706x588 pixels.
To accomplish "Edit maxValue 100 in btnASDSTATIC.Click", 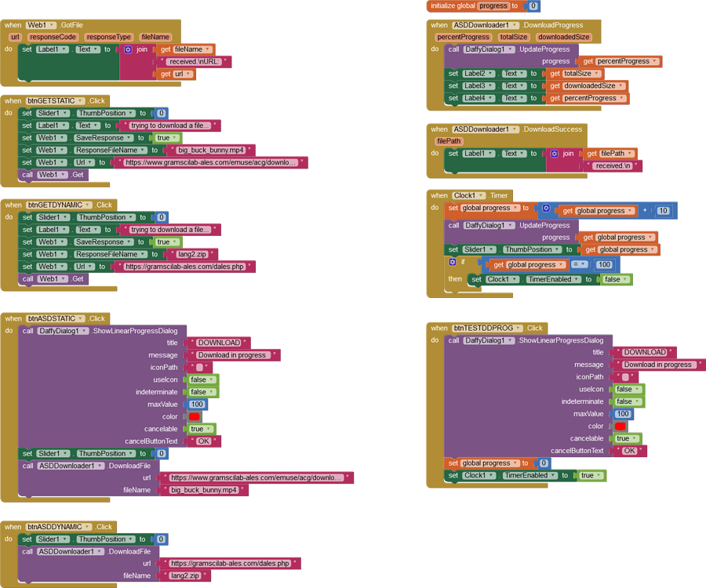I will tap(197, 404).
